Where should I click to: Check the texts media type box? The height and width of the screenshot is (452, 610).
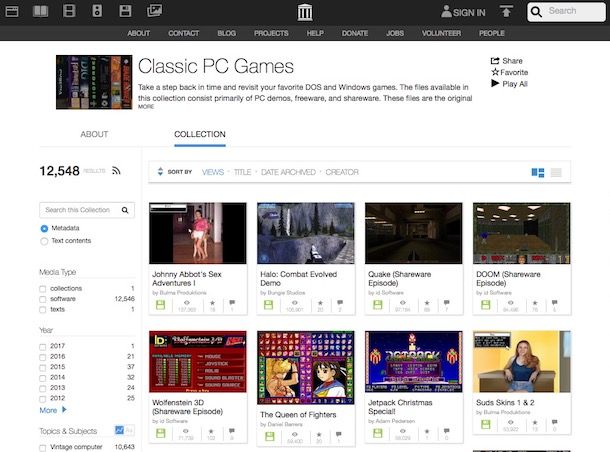[x=43, y=310]
